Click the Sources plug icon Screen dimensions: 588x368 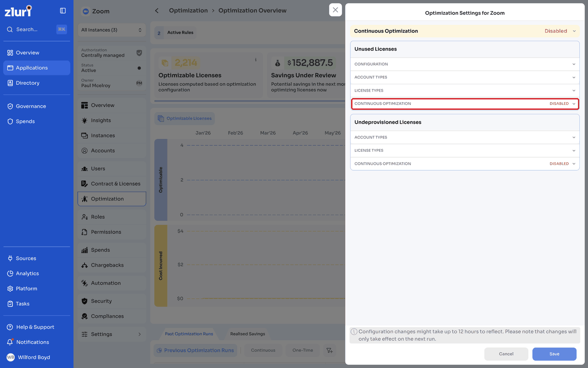pyautogui.click(x=10, y=259)
